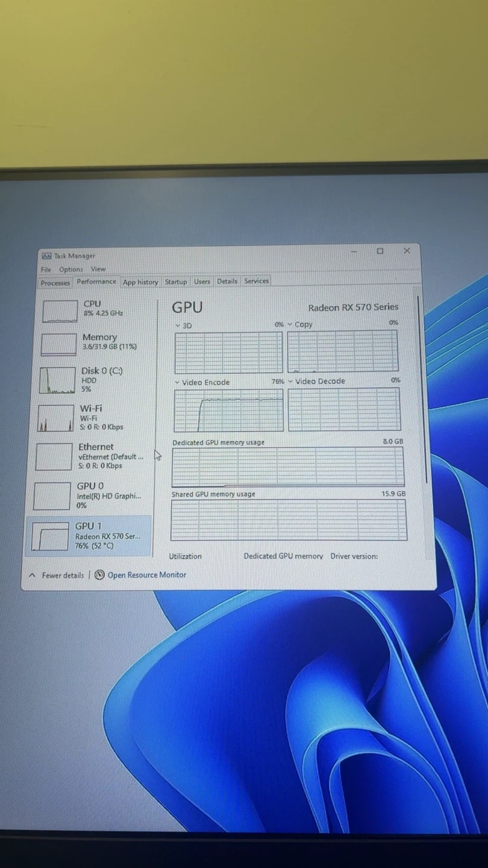
Task: Open the Video Decode engine dropdown
Action: tap(291, 382)
